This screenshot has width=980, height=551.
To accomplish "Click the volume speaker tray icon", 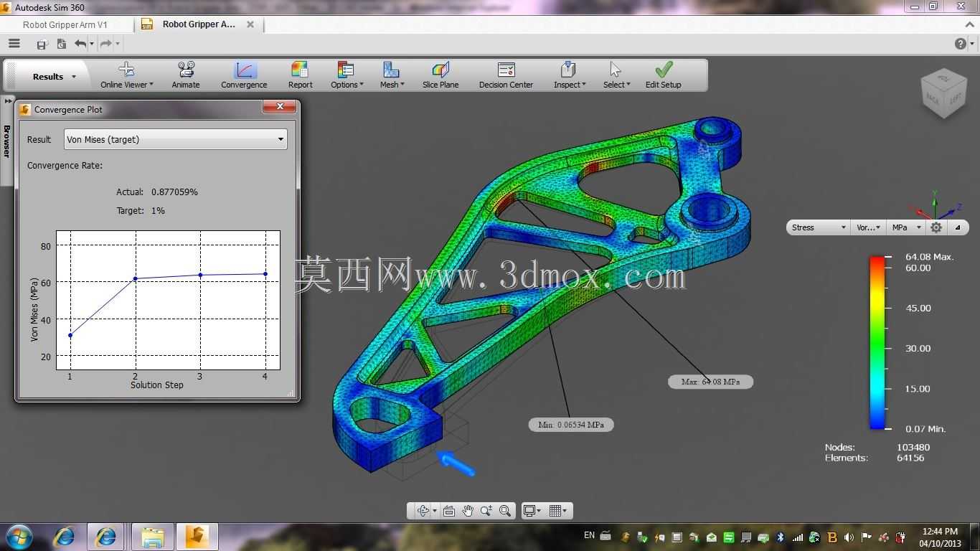I will [849, 537].
